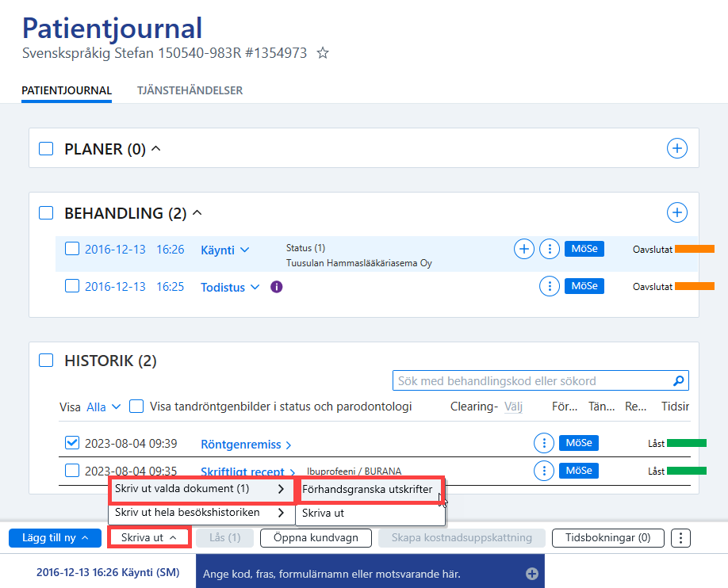Mark patient as favorite with star icon

323,53
